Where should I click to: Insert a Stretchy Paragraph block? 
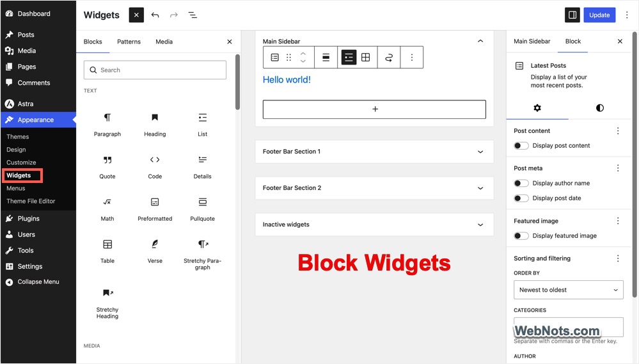203,255
